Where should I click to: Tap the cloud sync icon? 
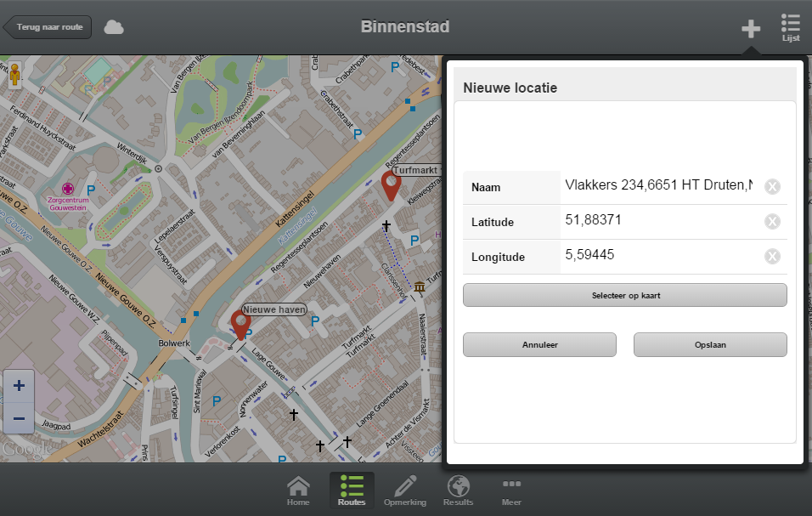[114, 27]
